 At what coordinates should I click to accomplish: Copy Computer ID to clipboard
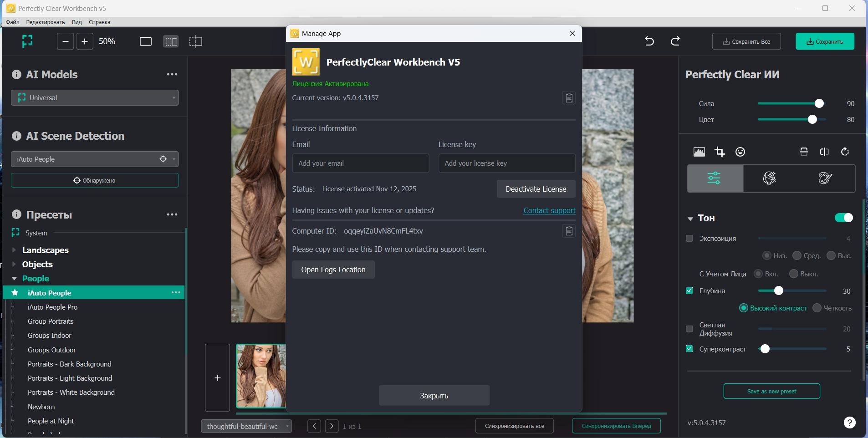[569, 231]
